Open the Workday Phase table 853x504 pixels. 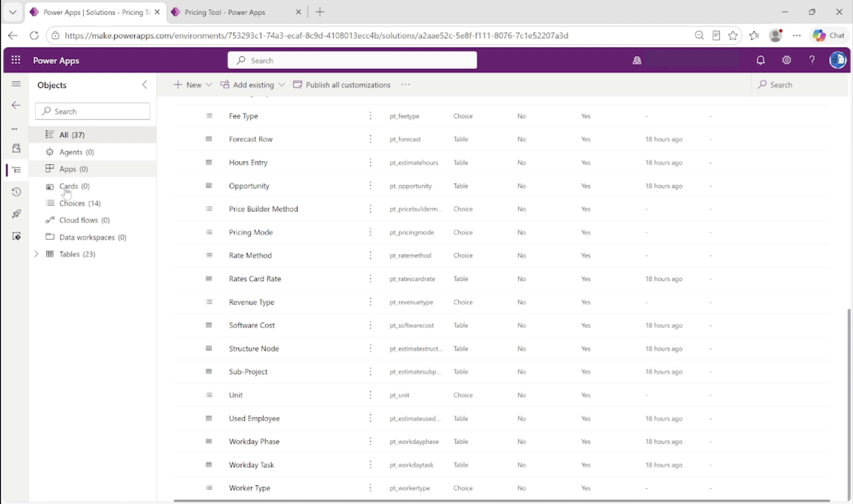coord(254,441)
